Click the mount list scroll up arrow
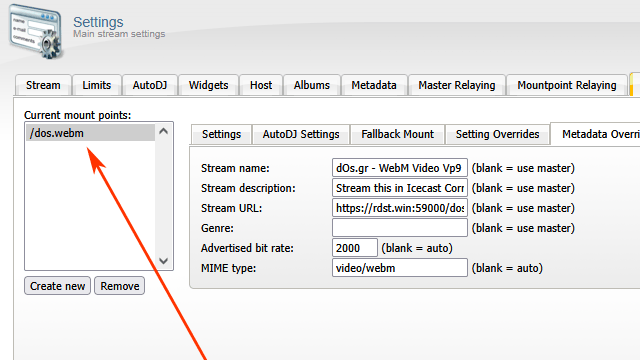The image size is (640, 360). tap(164, 131)
